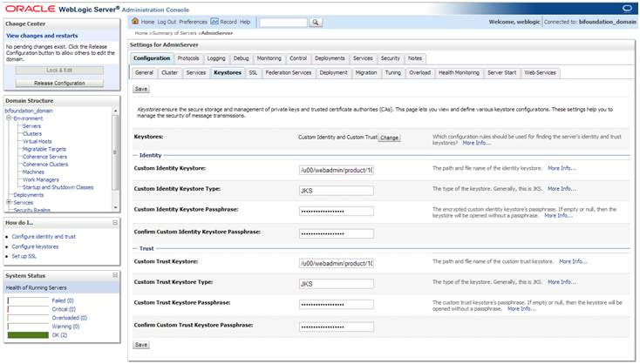Select Coherence Clusters tree item

[x=44, y=165]
